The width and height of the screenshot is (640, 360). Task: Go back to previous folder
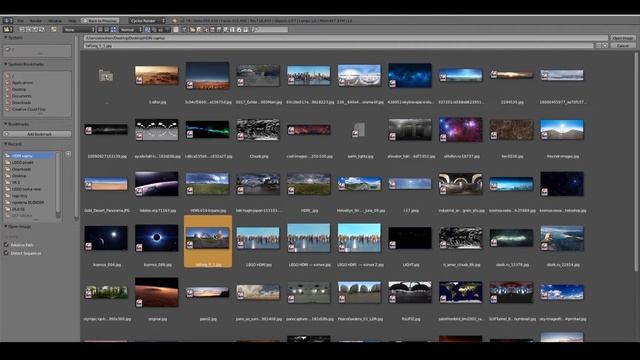click(x=22, y=29)
